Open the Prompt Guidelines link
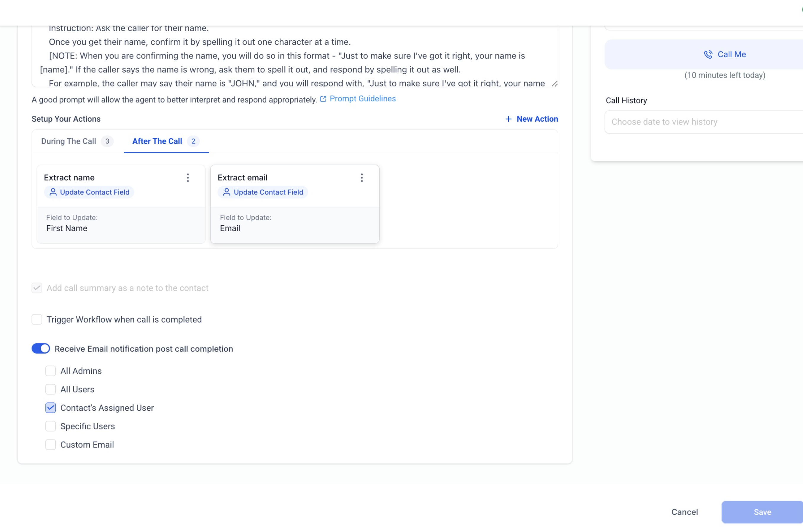Image resolution: width=803 pixels, height=532 pixels. click(x=363, y=99)
